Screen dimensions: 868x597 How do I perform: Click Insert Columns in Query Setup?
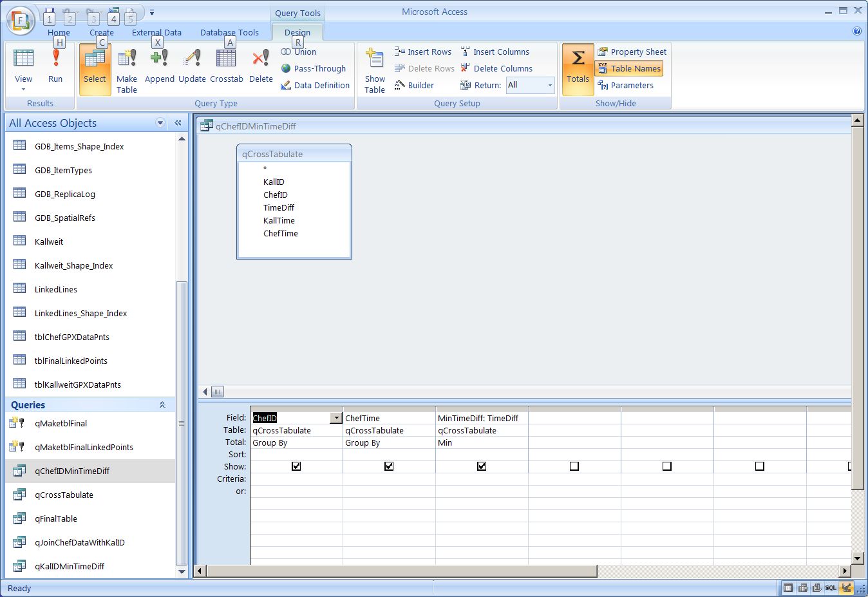click(495, 52)
